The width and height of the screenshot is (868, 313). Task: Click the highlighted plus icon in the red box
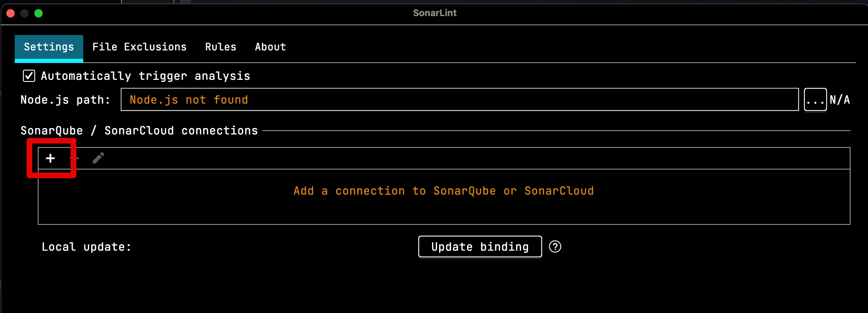(51, 159)
